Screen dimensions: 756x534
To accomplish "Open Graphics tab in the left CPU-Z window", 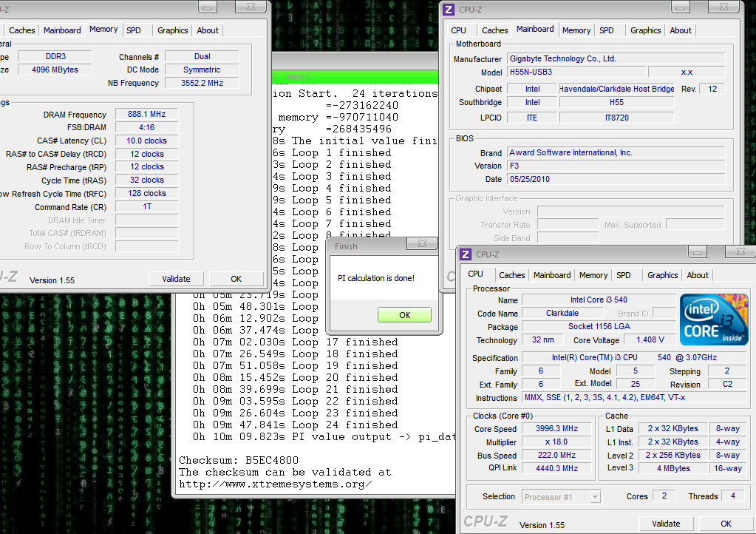I will point(173,30).
